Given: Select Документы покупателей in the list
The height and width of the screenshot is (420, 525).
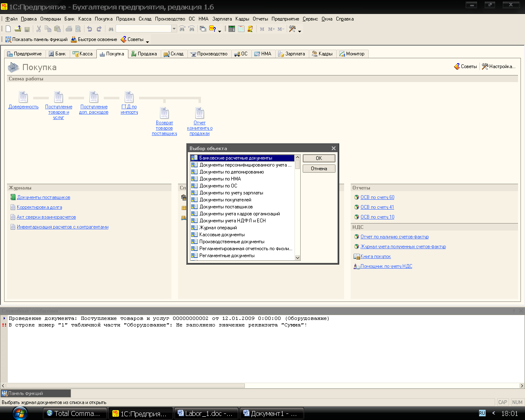Looking at the screenshot, I should (x=242, y=200).
